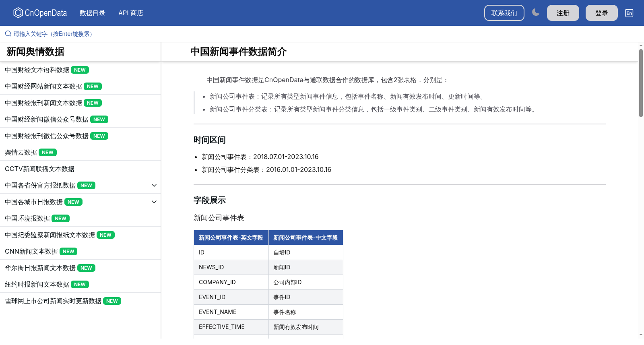This screenshot has width=644, height=345.
Task: Open 华尔街日报新闻文本数据
Action: pyautogui.click(x=40, y=268)
